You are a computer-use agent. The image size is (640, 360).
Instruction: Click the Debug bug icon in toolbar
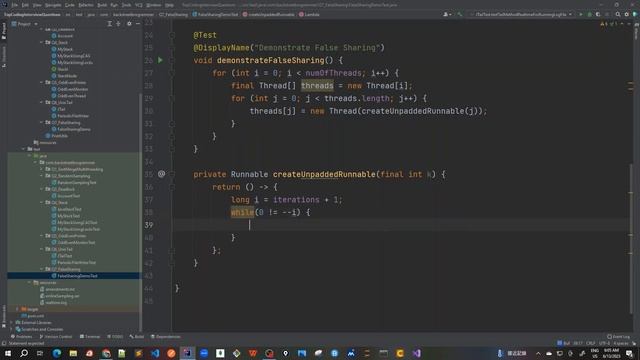tap(589, 14)
